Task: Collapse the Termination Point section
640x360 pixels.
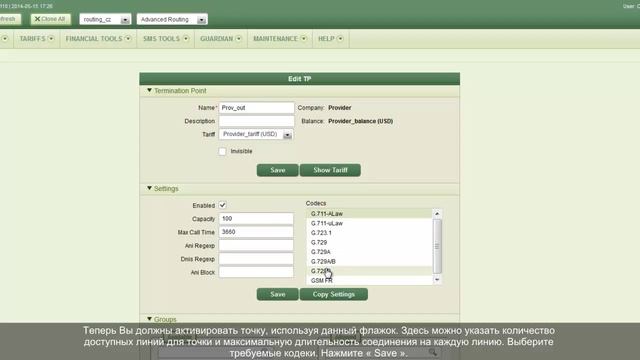Action: [149, 90]
